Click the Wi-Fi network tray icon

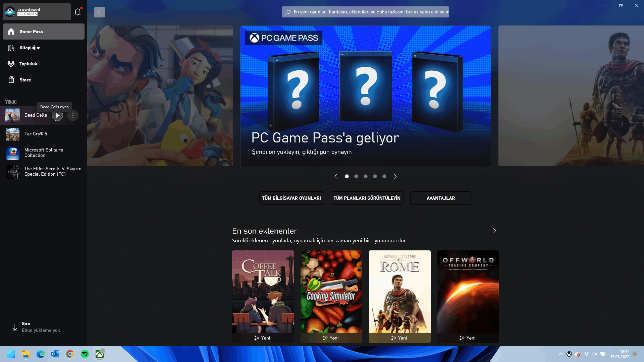(586, 354)
